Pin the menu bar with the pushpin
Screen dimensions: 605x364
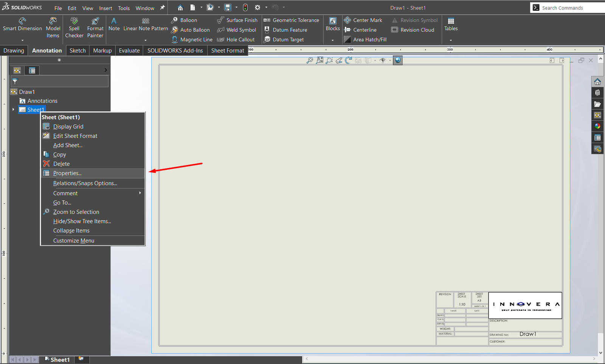[163, 8]
